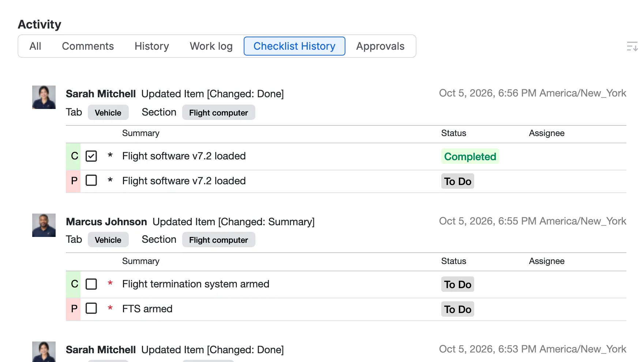Click the timestamp Oct 5, 2026, 6:56 PM
This screenshot has width=644, height=362.
point(533,93)
